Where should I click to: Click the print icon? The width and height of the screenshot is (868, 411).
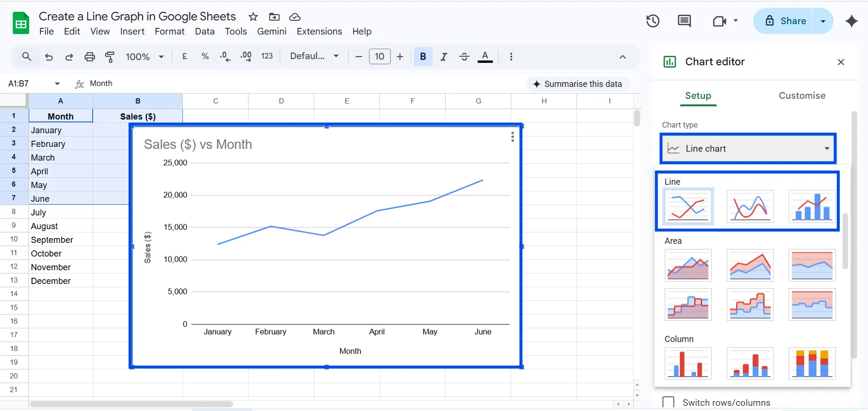pos(89,57)
